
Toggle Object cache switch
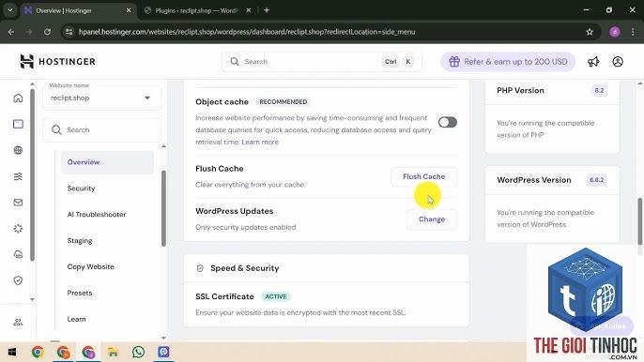[x=447, y=122]
